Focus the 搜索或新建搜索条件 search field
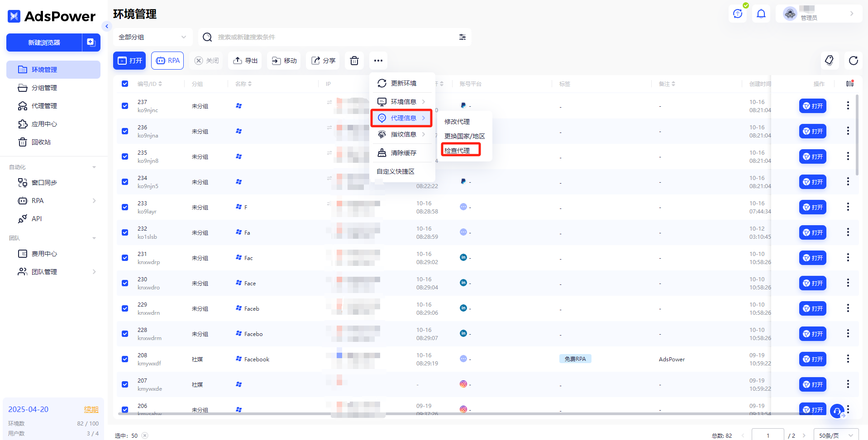 [335, 37]
